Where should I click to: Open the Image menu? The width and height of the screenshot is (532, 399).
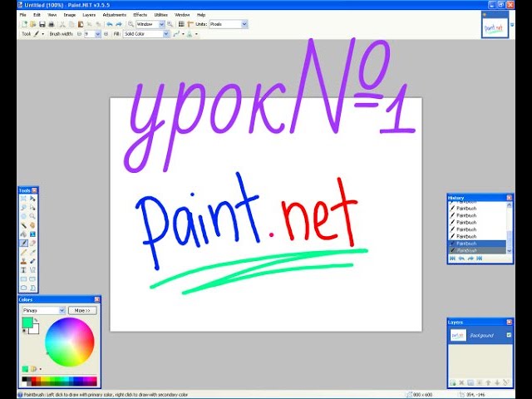[70, 15]
